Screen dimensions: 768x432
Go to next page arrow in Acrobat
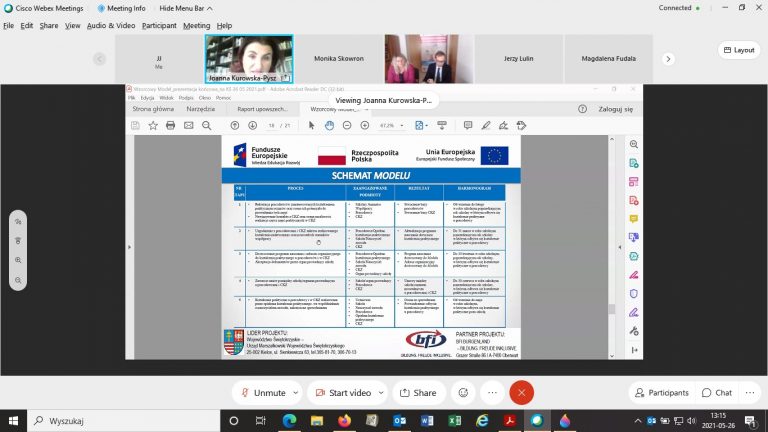pos(253,126)
